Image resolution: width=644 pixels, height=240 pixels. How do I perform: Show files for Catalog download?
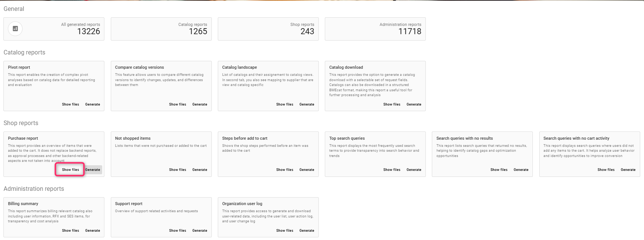(x=392, y=104)
